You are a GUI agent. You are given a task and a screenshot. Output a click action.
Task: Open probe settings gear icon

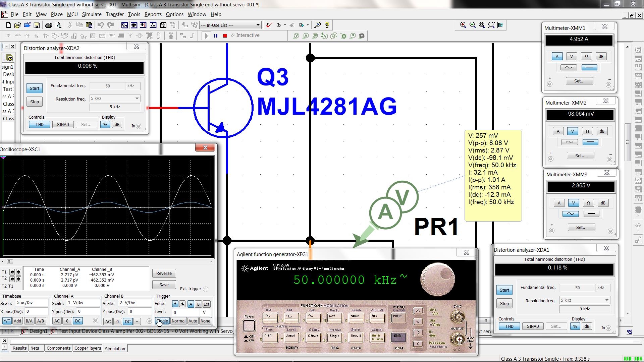(x=362, y=36)
